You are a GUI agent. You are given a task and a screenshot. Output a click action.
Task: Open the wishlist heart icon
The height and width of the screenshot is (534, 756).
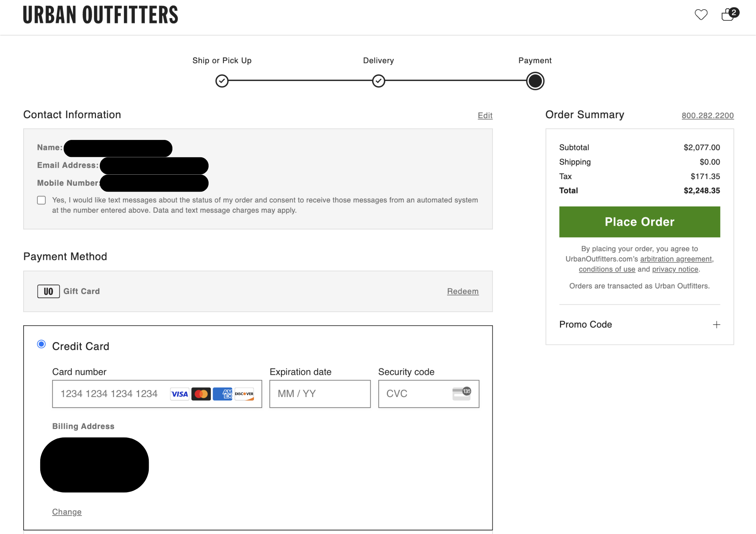pos(701,15)
